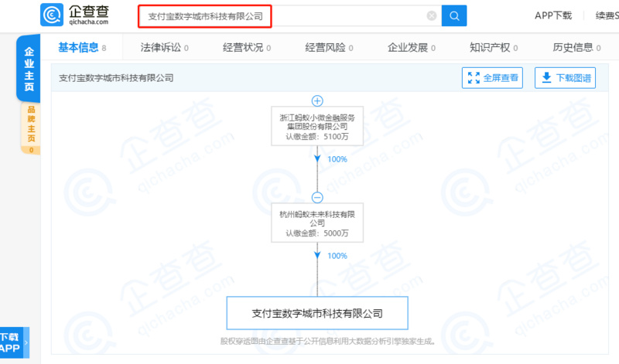The height and width of the screenshot is (364, 619).
Task: Click the 股权穿透图 disclaimer text
Action: pyautogui.click(x=328, y=341)
